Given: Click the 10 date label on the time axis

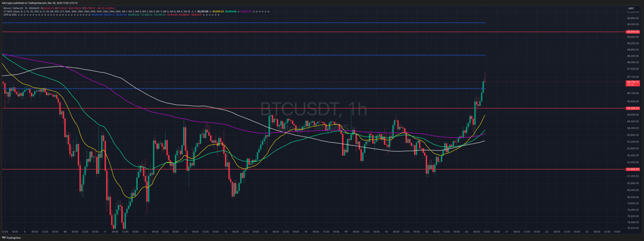Looking at the screenshot, I should (x=65, y=232).
